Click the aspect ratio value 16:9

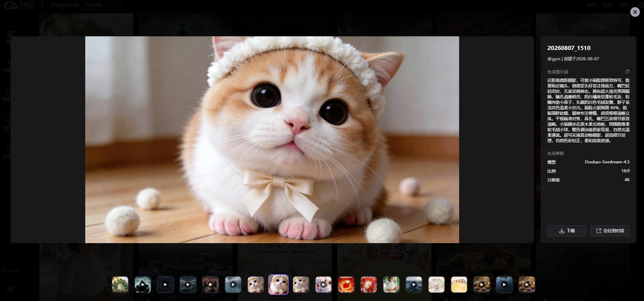(626, 171)
